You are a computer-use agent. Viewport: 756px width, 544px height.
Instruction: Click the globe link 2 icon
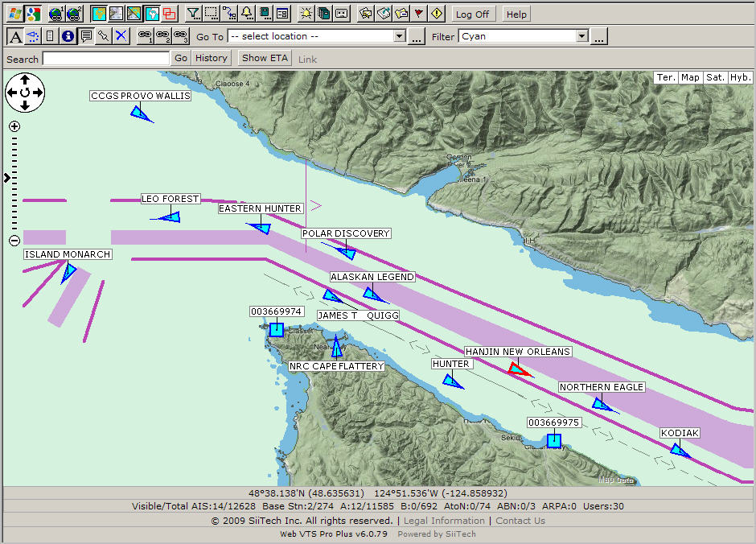74,14
